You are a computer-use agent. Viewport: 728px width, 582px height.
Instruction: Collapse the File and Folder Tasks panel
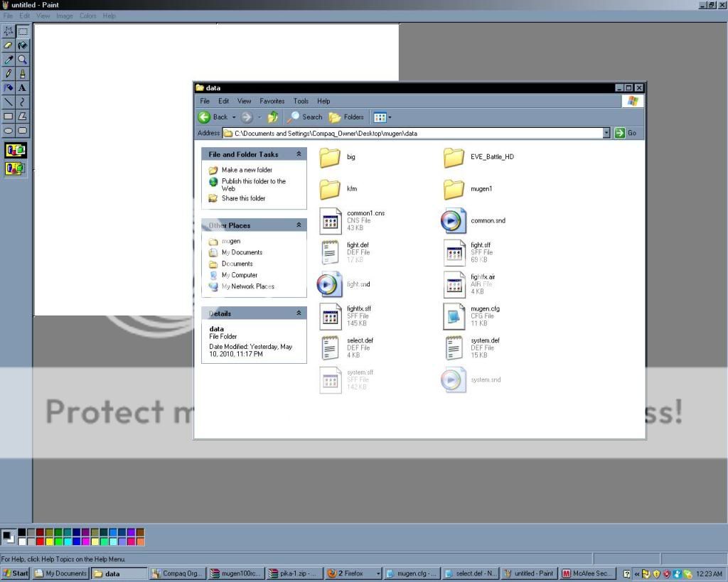point(299,154)
